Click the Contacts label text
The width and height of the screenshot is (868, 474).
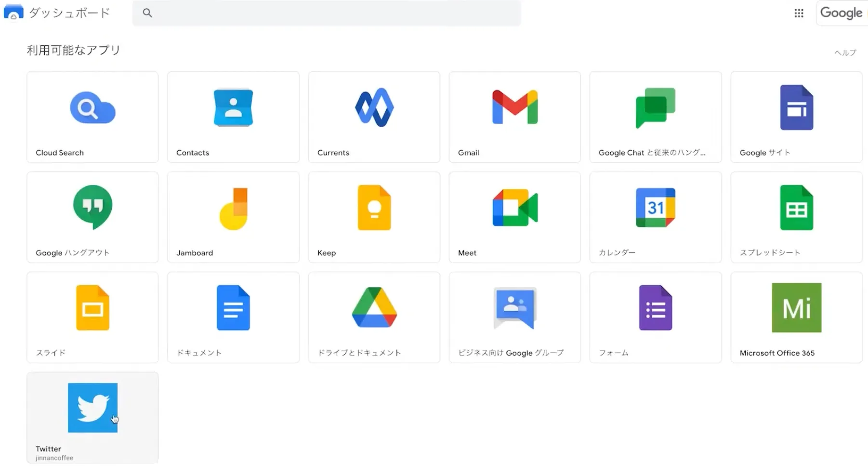(193, 153)
